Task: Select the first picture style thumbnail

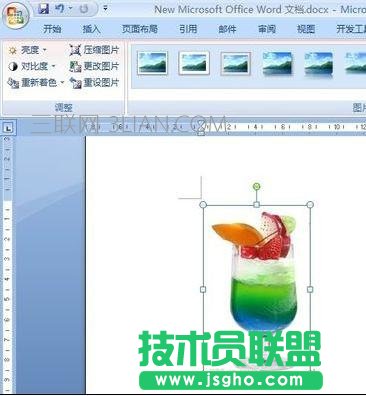Action: coord(152,62)
